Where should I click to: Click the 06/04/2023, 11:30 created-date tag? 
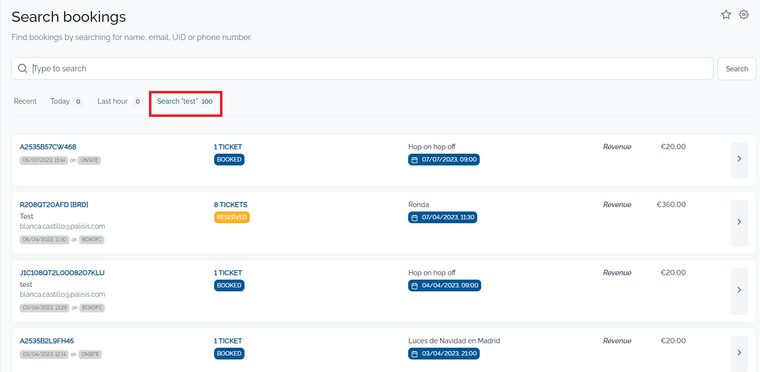[44, 240]
